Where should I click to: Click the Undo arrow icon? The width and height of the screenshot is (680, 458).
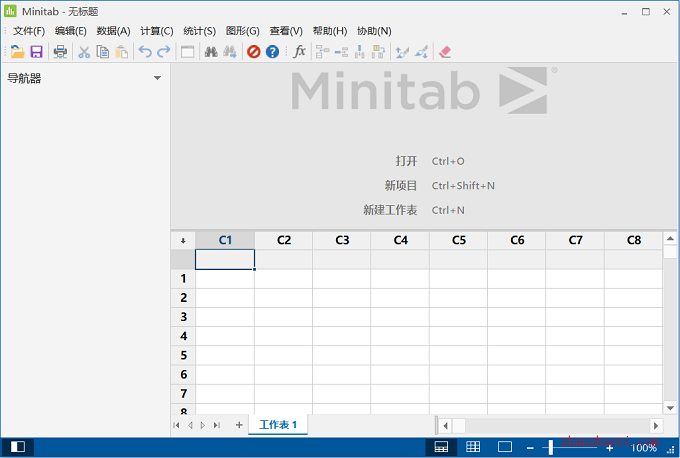coord(145,52)
